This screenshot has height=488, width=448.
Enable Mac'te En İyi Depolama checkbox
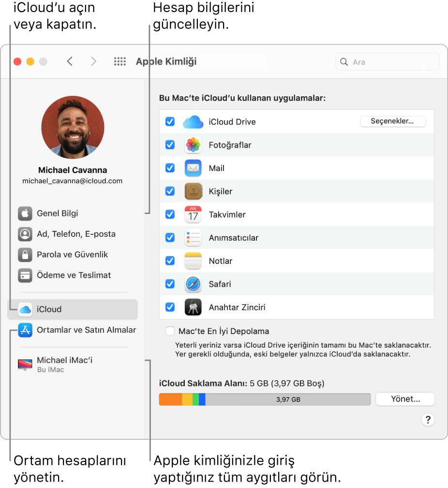click(170, 331)
